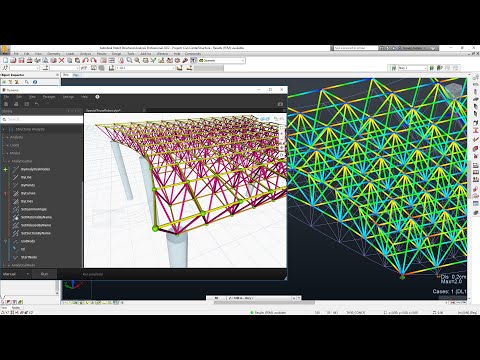
Task: Open the Analysis menu in Robot
Action: (85, 54)
